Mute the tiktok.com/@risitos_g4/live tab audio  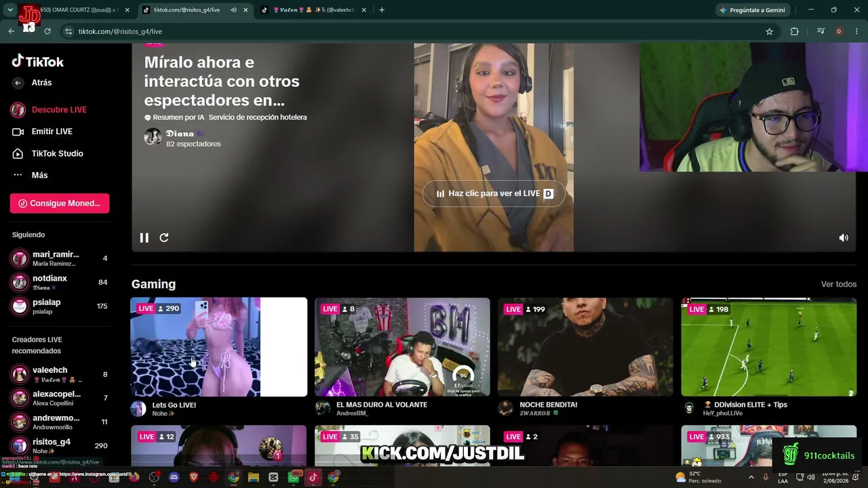234,10
